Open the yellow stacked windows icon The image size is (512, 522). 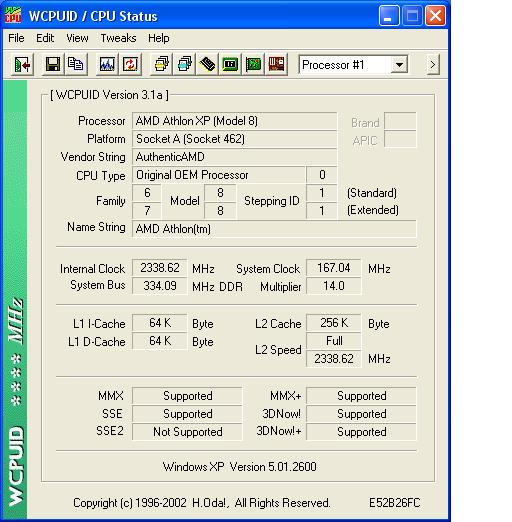pyautogui.click(x=161, y=64)
